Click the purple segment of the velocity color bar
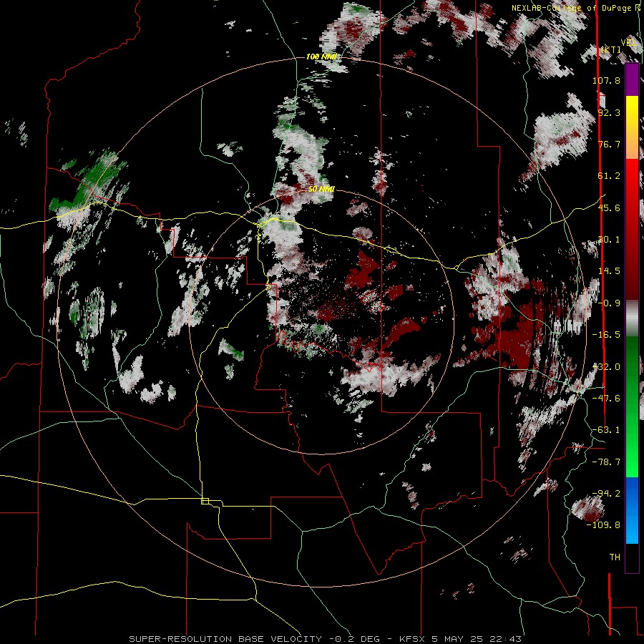This screenshot has height=644, width=644. coord(632,80)
